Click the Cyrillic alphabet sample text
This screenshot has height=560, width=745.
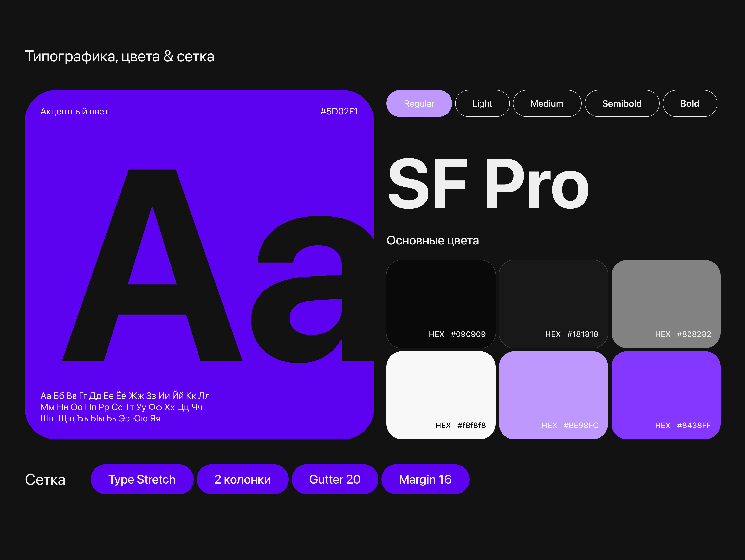pos(125,407)
